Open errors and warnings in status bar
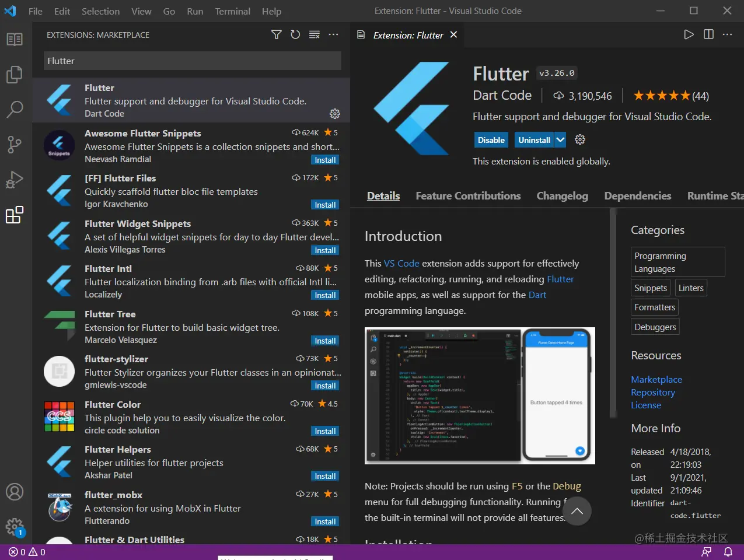Image resolution: width=744 pixels, height=560 pixels. [27, 552]
